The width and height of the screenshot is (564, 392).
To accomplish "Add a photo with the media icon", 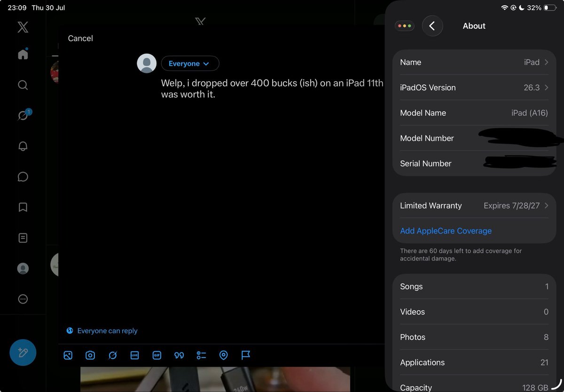I will tap(68, 355).
